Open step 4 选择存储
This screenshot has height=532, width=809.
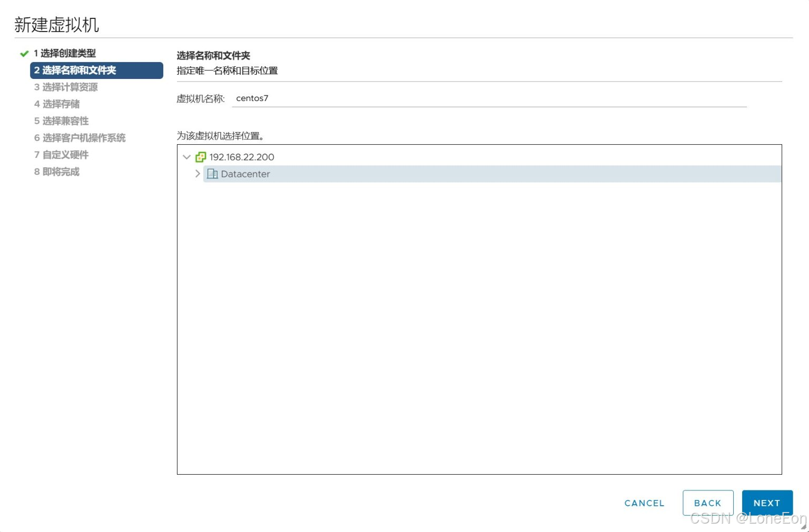tap(57, 104)
